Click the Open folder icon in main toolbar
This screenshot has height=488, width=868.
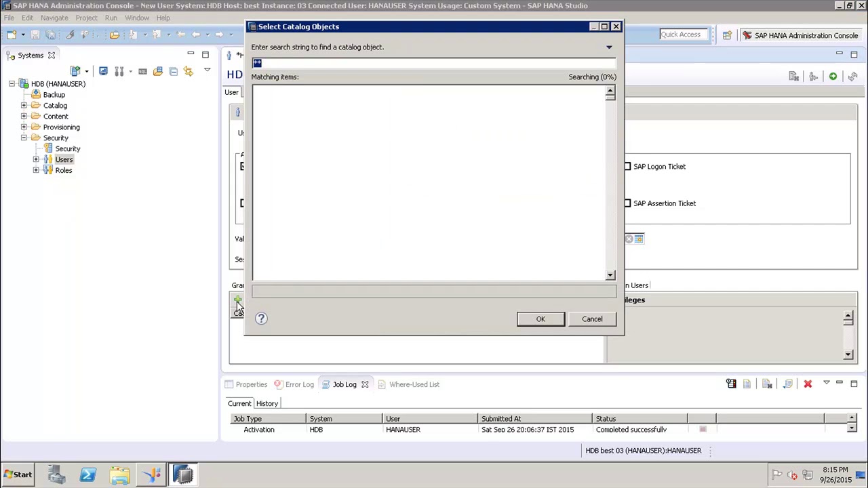pos(114,35)
